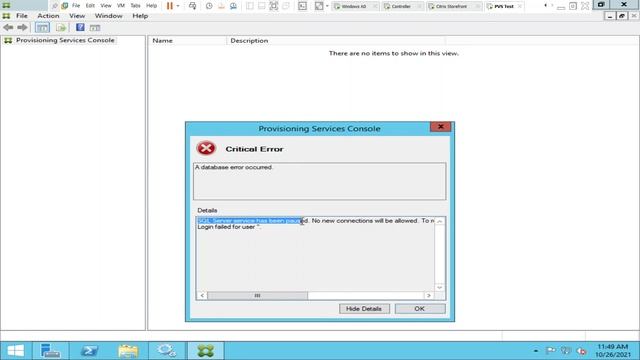Screen dimensions: 640x360
Task: Open the gears configuration taskbar icon
Action: pos(167,351)
